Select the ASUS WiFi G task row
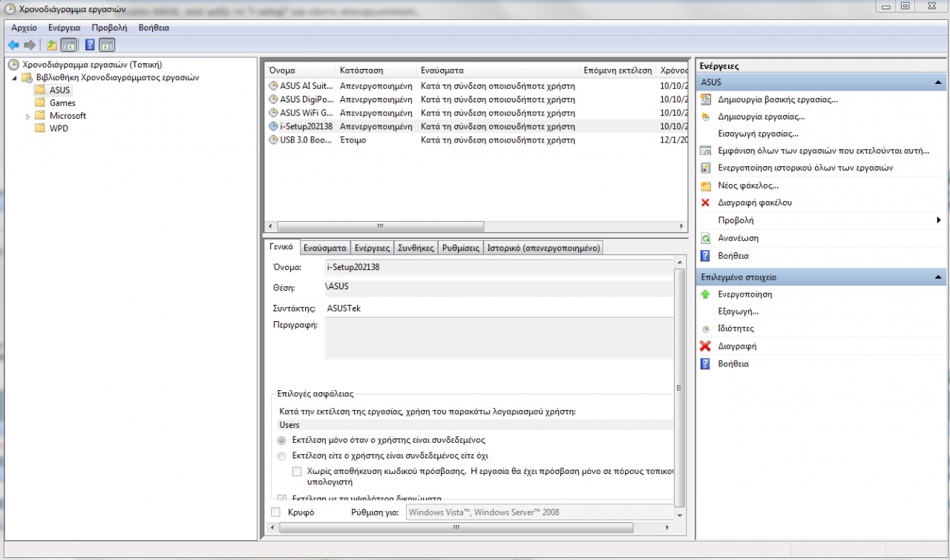Screen dimensions: 950x560 tap(476, 113)
